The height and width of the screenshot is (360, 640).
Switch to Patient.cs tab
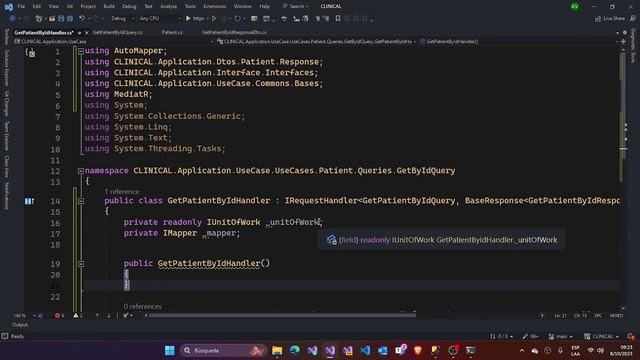pos(172,32)
